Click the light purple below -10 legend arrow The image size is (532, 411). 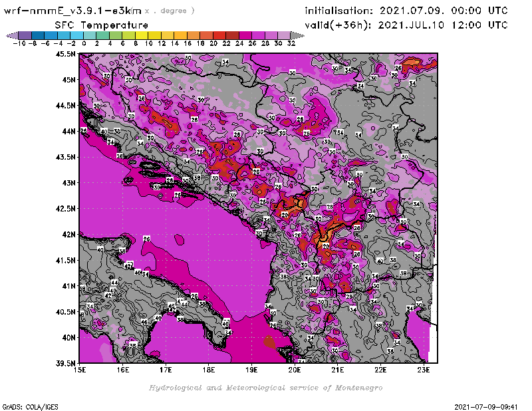pos(12,35)
